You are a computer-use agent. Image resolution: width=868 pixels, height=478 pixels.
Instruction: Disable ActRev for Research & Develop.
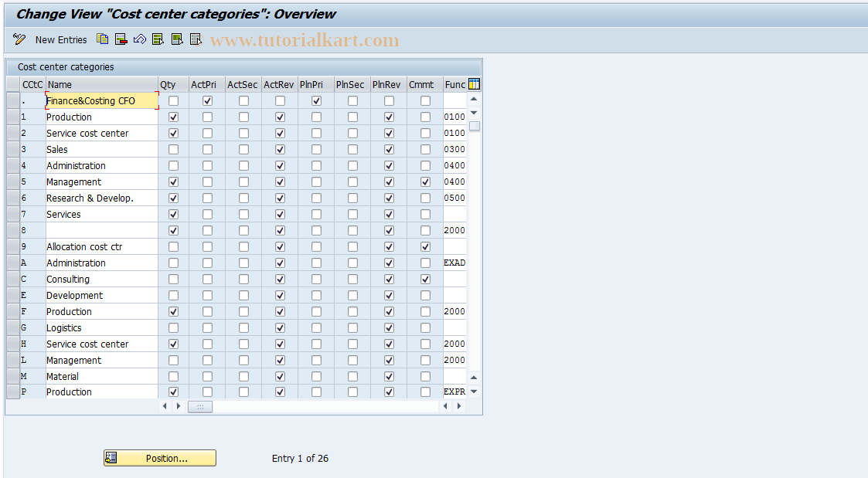tap(278, 198)
